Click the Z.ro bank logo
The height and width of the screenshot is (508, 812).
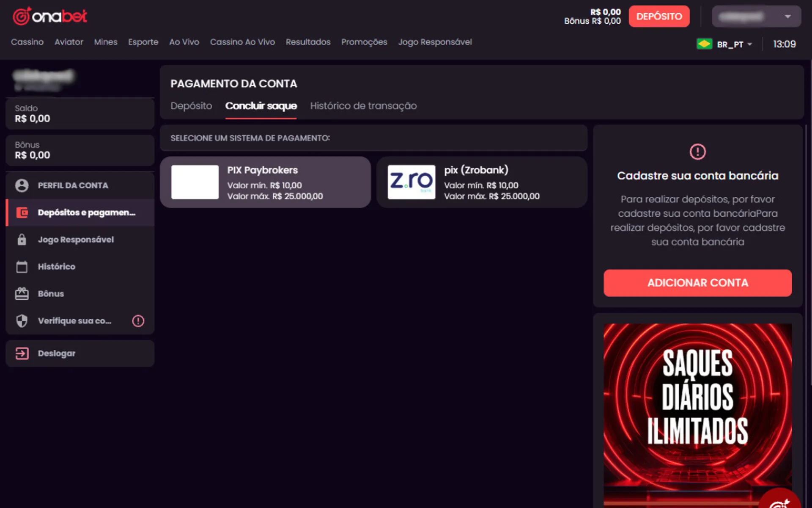pos(411,182)
